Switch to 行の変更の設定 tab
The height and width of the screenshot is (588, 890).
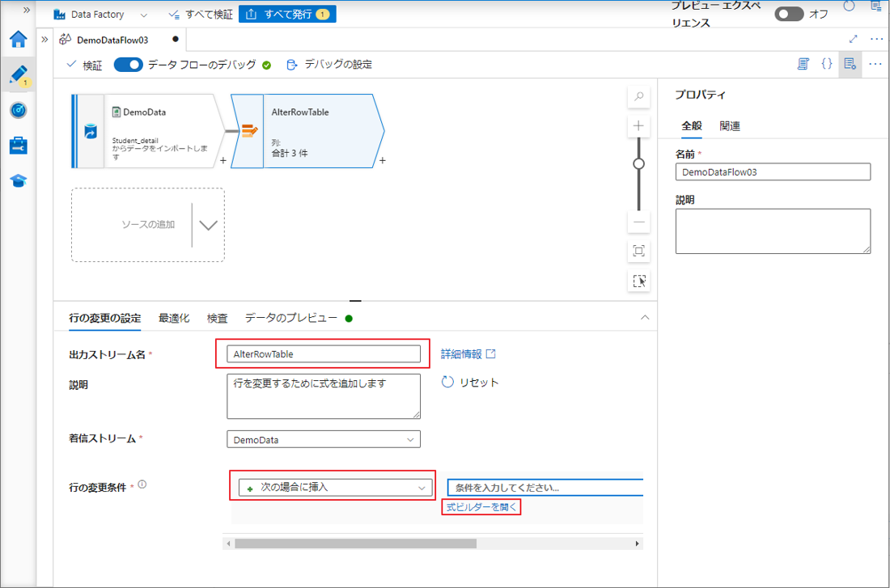tap(105, 319)
